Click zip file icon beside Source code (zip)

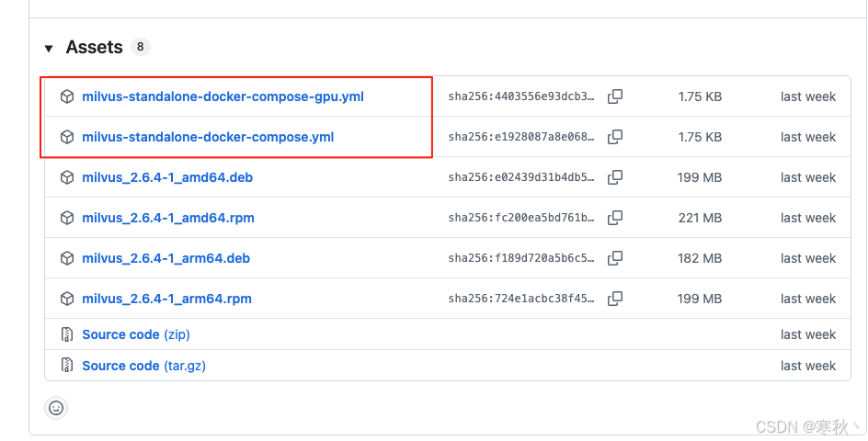[x=67, y=334]
